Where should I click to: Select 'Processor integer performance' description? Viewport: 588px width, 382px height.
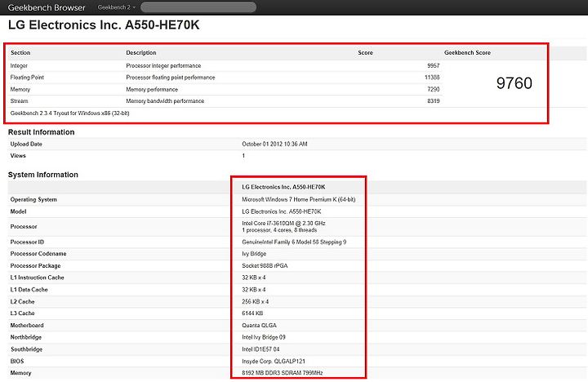click(x=163, y=65)
